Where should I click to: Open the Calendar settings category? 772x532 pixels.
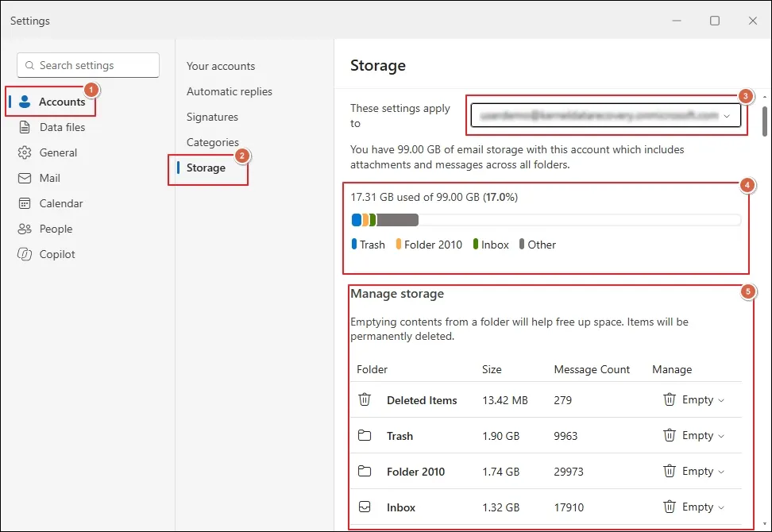pos(50,203)
